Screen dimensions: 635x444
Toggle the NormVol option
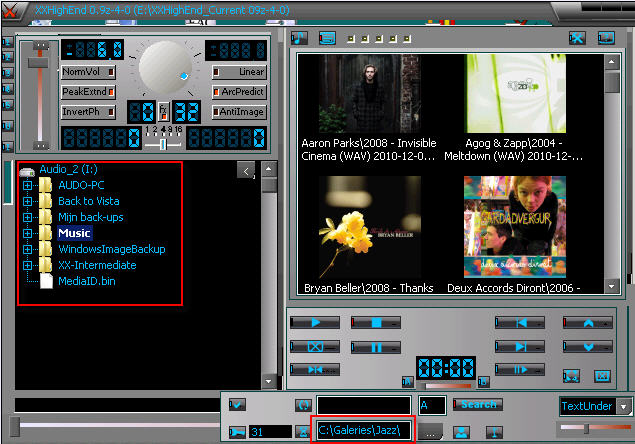[x=88, y=72]
